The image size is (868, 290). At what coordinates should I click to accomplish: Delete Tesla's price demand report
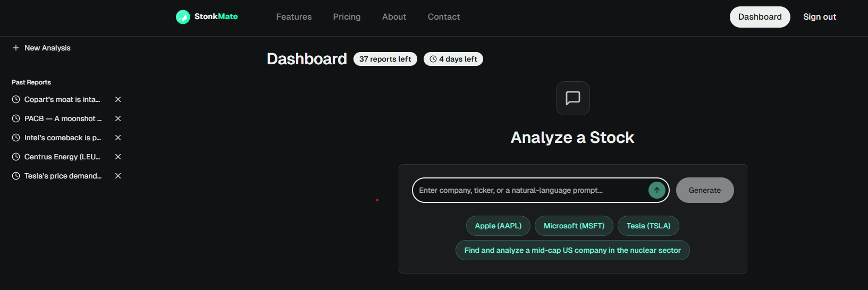point(118,176)
